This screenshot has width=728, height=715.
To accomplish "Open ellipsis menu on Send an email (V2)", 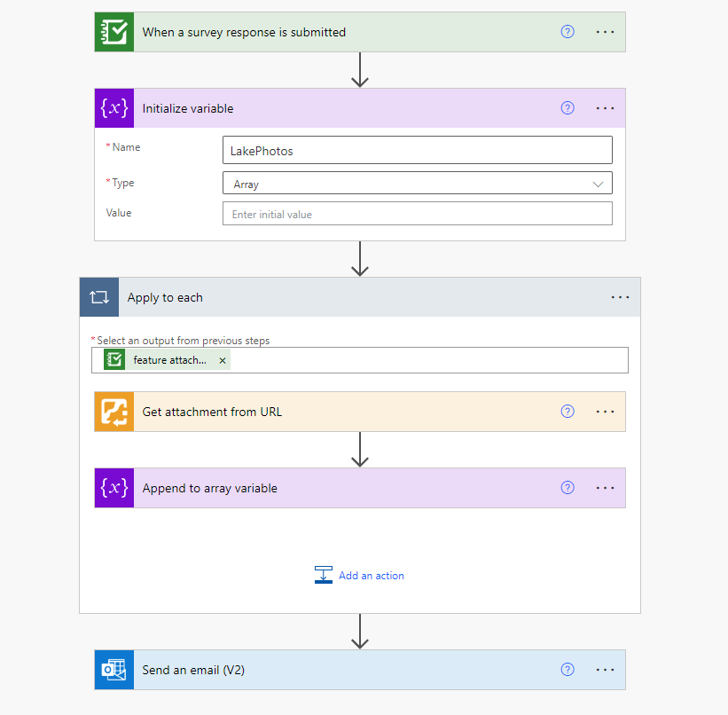I will click(x=605, y=670).
